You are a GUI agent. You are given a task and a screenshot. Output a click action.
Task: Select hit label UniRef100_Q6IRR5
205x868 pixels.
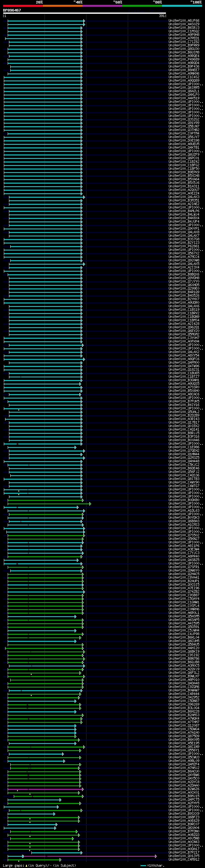click(x=184, y=88)
